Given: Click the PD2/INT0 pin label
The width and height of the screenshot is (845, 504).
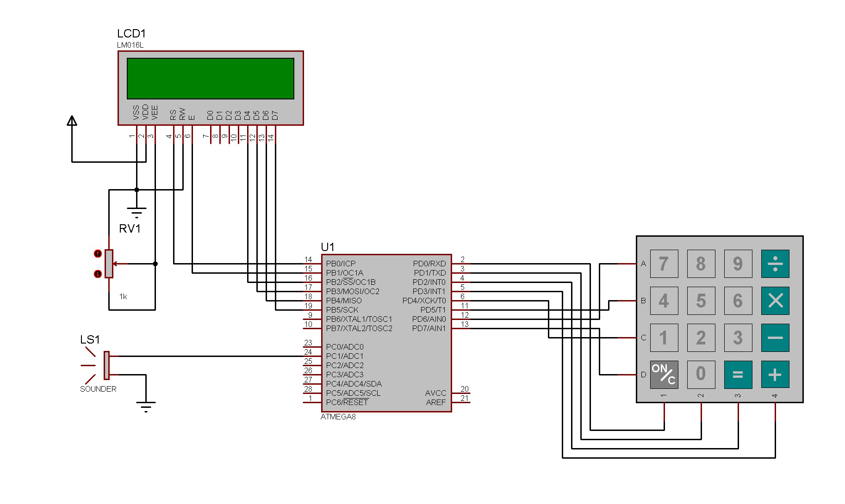Looking at the screenshot, I should pos(429,283).
